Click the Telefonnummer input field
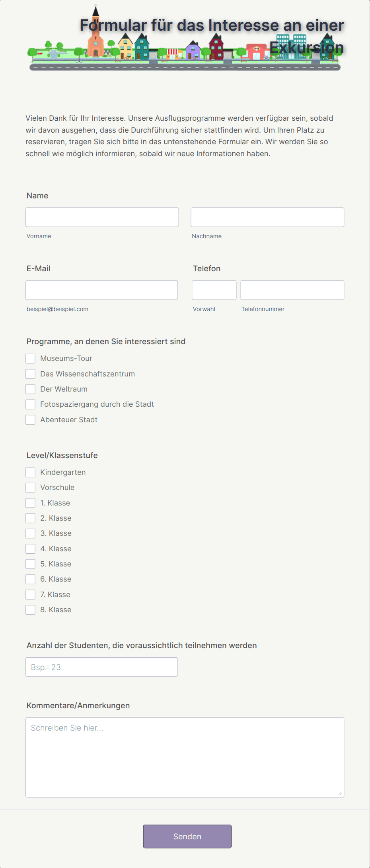Viewport: 370px width, 868px height. click(292, 290)
